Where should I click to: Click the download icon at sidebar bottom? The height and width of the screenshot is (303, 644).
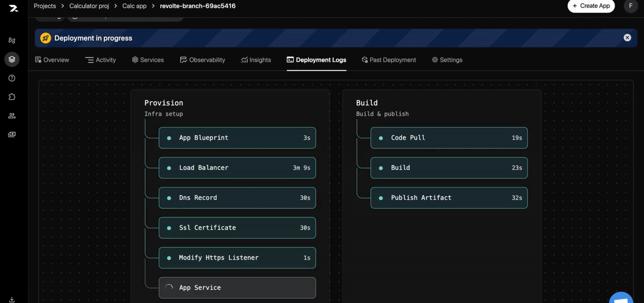tap(12, 299)
